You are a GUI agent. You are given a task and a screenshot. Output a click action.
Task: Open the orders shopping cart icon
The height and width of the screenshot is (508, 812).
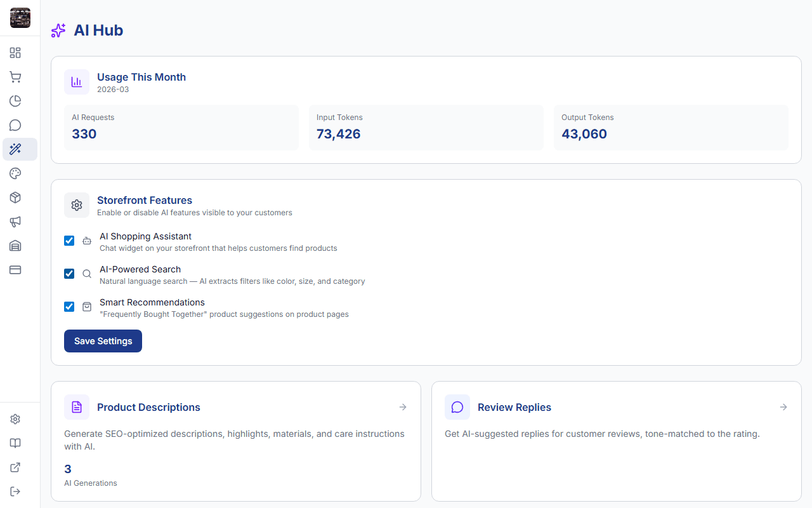[x=15, y=77]
